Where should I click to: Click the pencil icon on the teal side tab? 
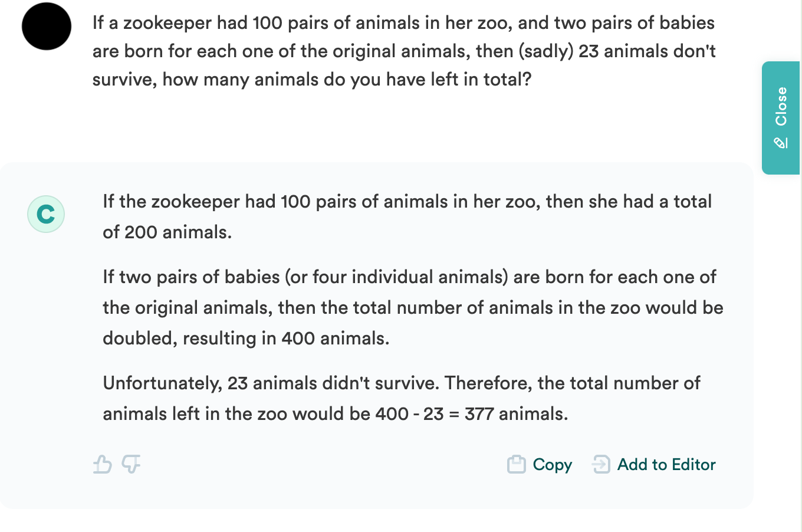781,143
